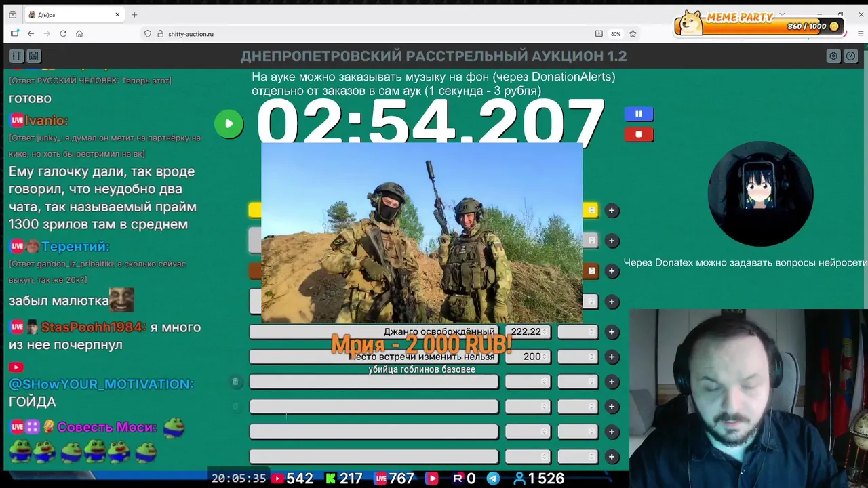Toggle the sidebar panel icon in auction header
The image size is (868, 488).
[16, 56]
